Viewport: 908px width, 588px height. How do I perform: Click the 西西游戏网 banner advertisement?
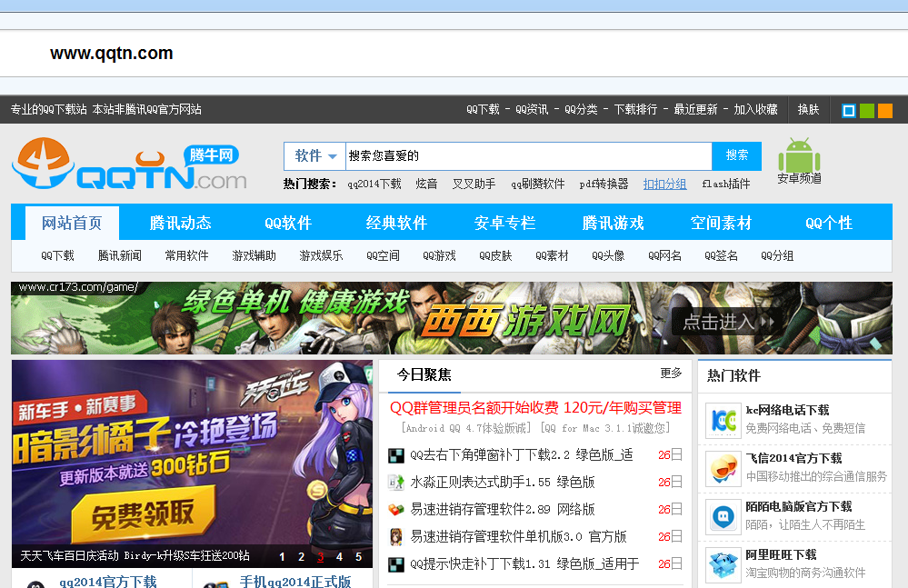452,318
